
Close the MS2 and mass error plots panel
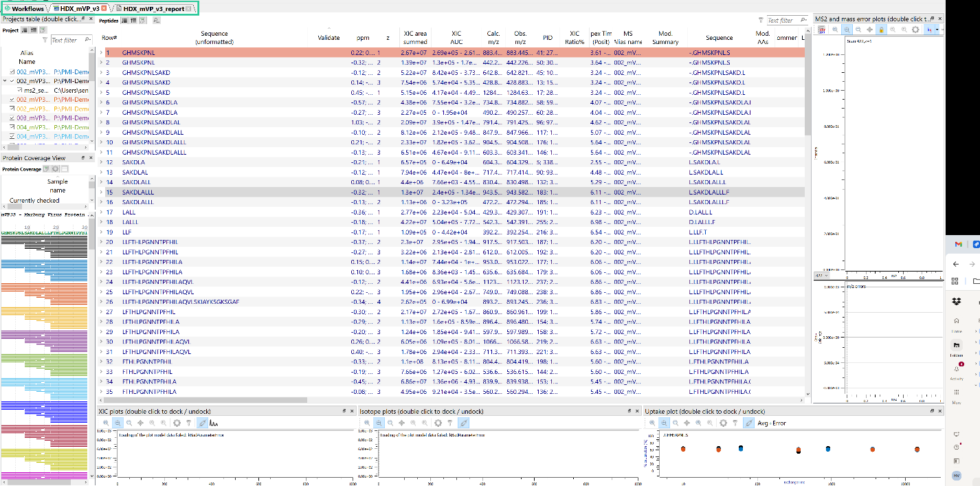coord(939,19)
